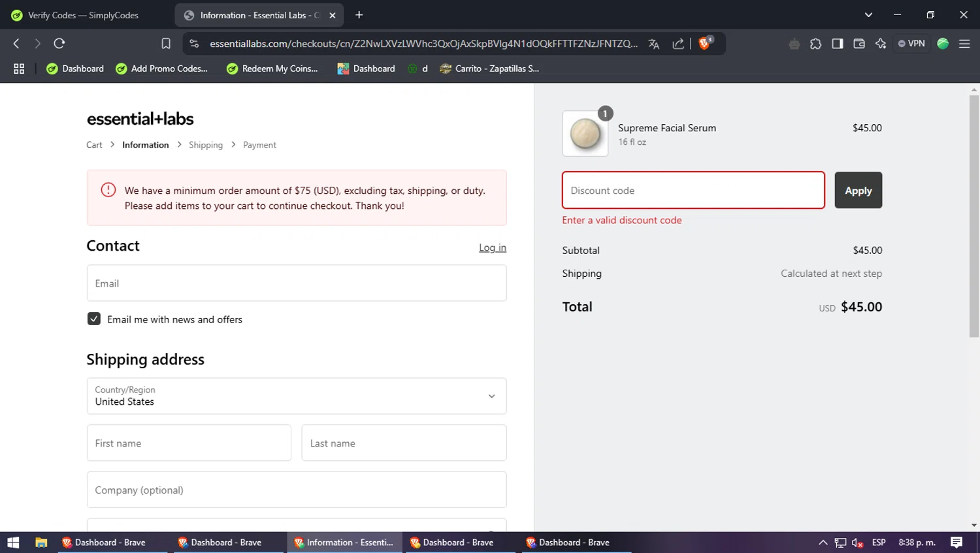Reload the checkout page

point(59,44)
